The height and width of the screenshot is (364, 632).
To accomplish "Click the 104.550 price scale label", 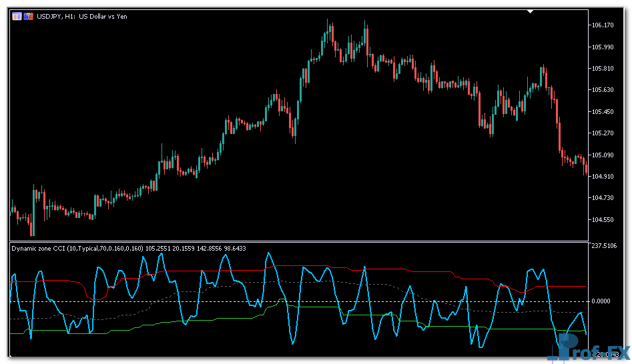I will pos(602,220).
